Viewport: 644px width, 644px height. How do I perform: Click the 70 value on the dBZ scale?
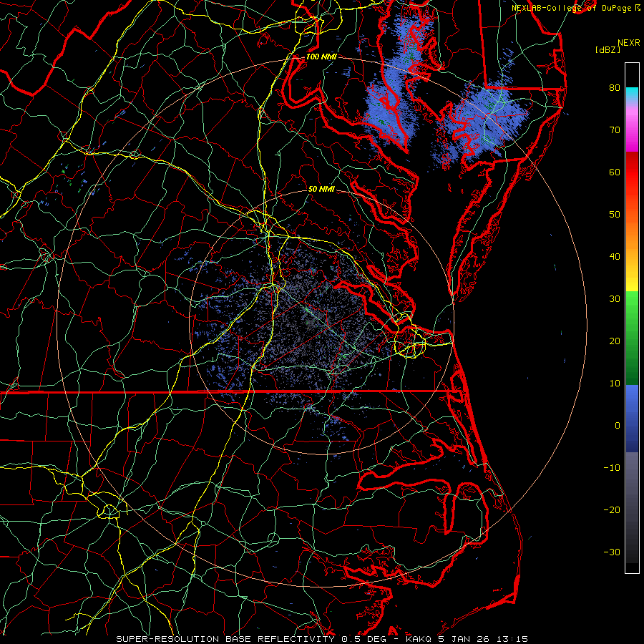point(615,130)
